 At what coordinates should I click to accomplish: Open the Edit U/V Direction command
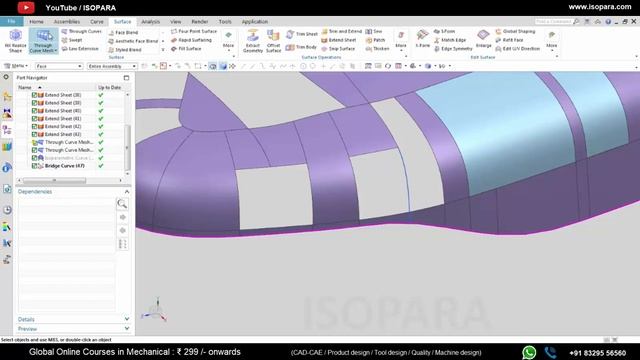point(518,49)
